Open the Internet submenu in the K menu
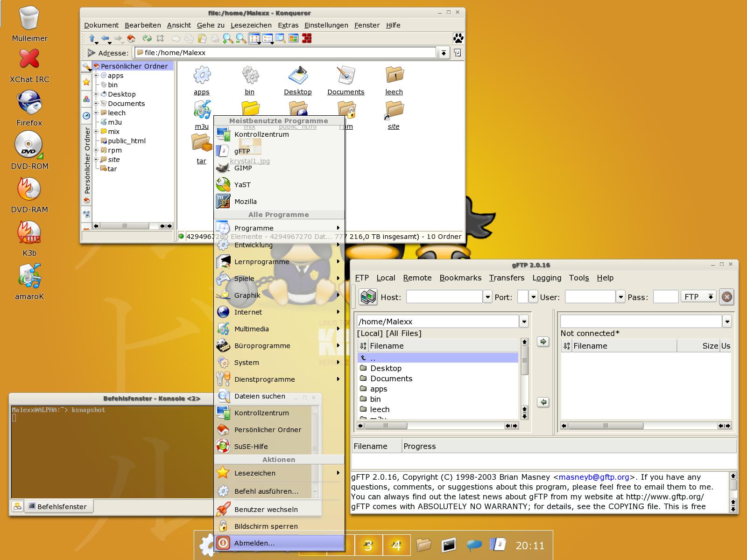Image resolution: width=747 pixels, height=560 pixels. pos(279,312)
